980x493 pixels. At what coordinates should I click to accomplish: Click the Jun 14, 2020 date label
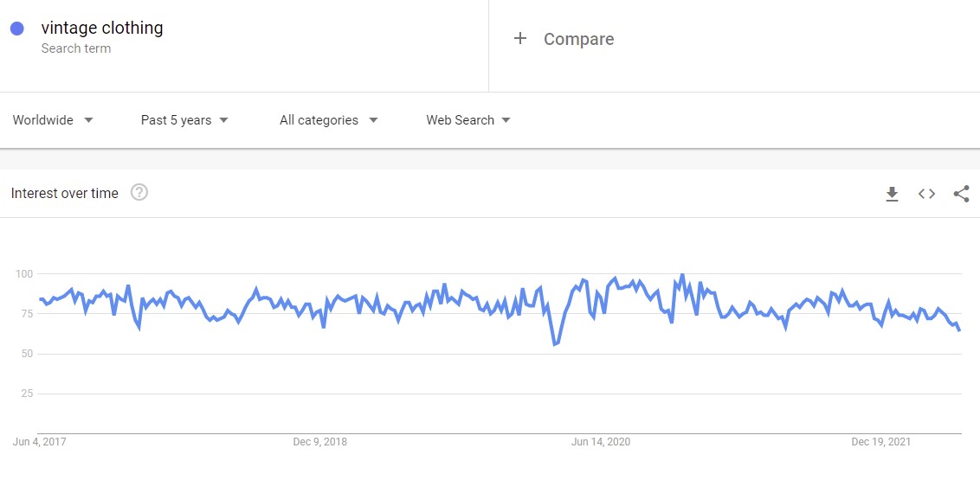coord(601,442)
